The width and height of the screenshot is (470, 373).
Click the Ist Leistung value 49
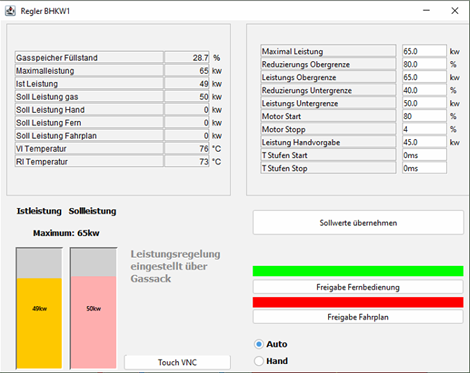[187, 84]
